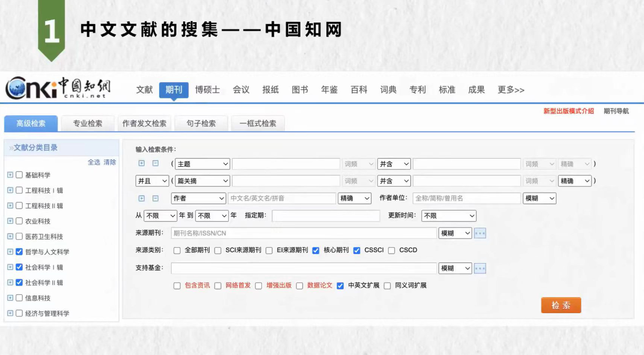Open the supporting fund browse ellipsis button
644x355 pixels.
[480, 268]
